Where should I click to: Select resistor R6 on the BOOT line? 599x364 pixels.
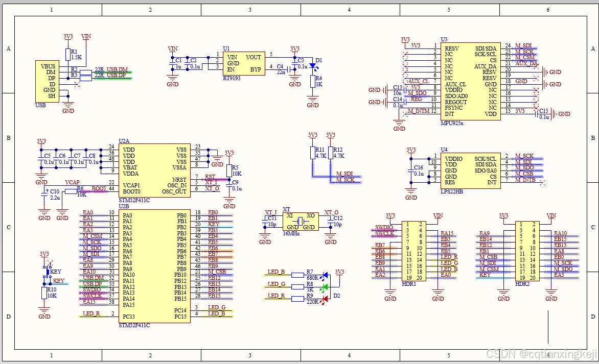click(71, 191)
